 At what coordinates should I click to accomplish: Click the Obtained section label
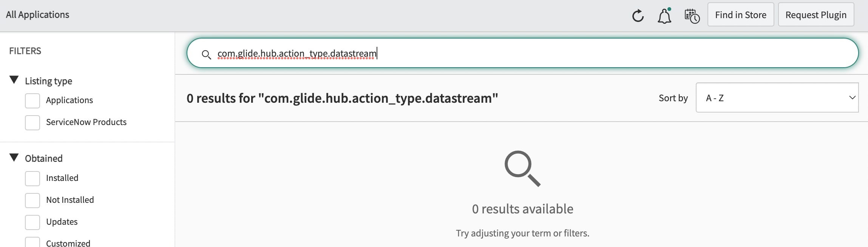(x=44, y=159)
